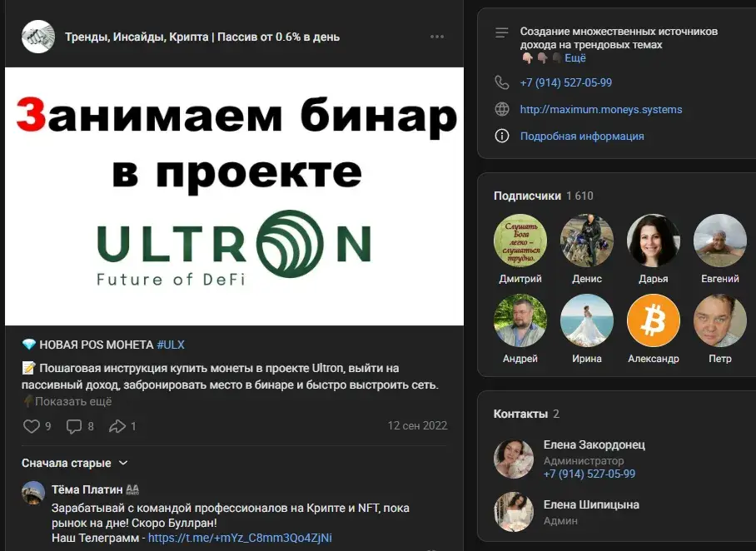Open commenter Тёма Платин's profile name
This screenshot has height=551, width=756.
[x=87, y=489]
